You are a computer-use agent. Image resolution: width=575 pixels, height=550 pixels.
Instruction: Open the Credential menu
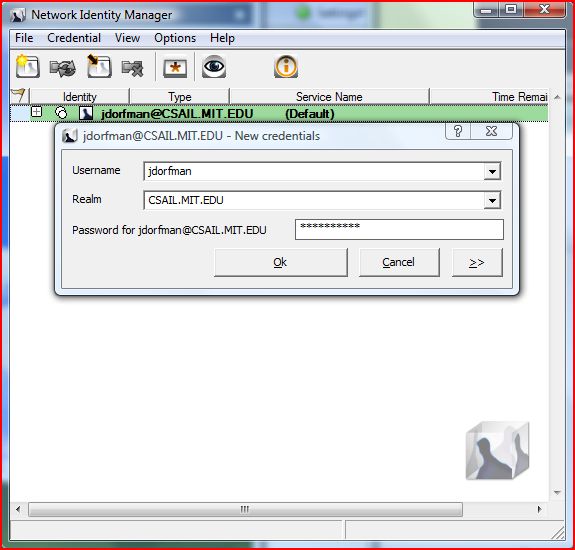pos(74,38)
